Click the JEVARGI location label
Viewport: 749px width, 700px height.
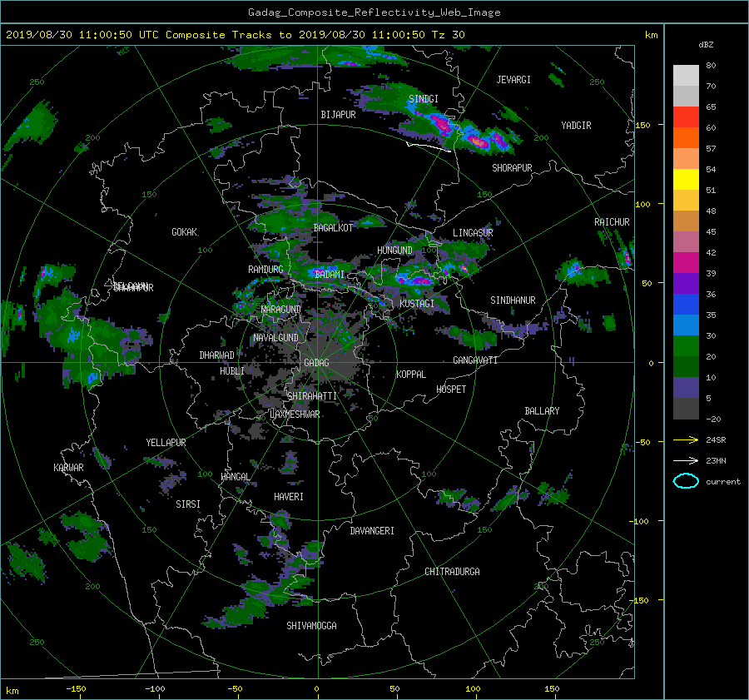click(x=513, y=80)
